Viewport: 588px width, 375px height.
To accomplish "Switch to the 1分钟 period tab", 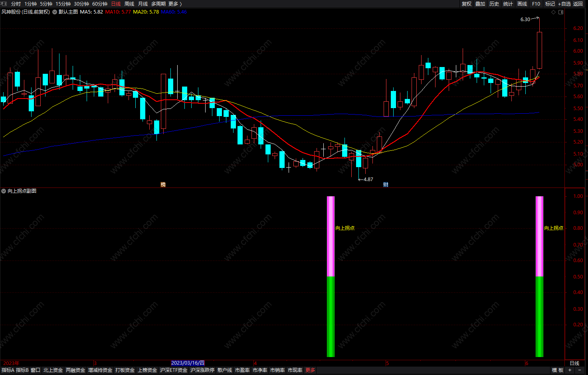I will 30,4.
